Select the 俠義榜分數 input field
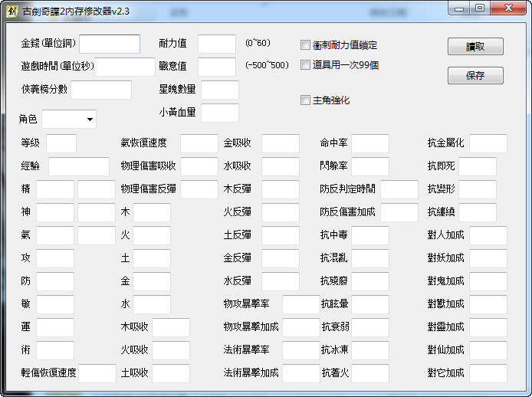532x397 pixels. [101, 90]
